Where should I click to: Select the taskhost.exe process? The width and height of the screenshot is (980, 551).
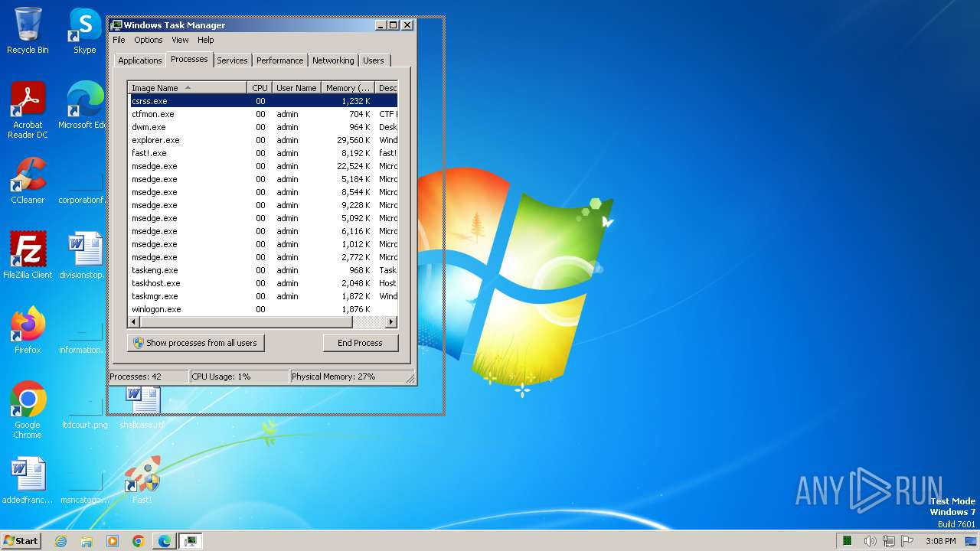(263, 283)
